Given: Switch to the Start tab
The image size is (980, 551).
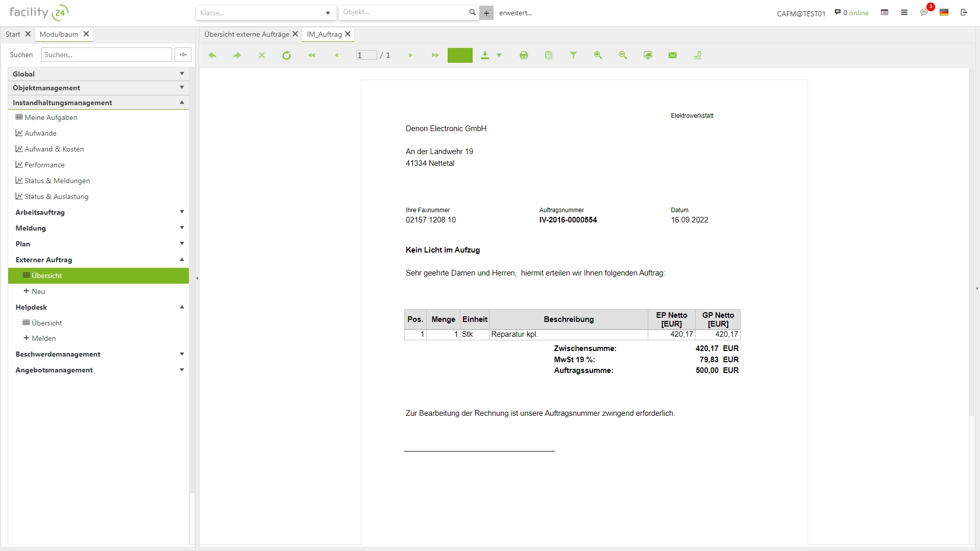Looking at the screenshot, I should 13,34.
